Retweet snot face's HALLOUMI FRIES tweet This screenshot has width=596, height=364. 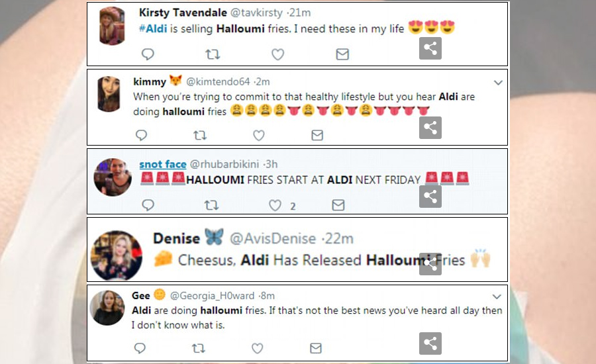tap(211, 205)
